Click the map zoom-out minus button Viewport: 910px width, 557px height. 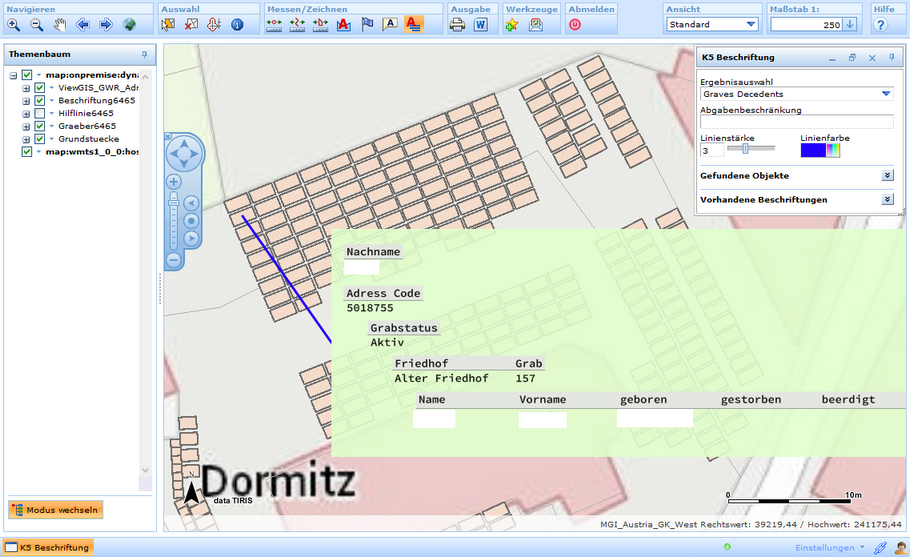[x=174, y=260]
